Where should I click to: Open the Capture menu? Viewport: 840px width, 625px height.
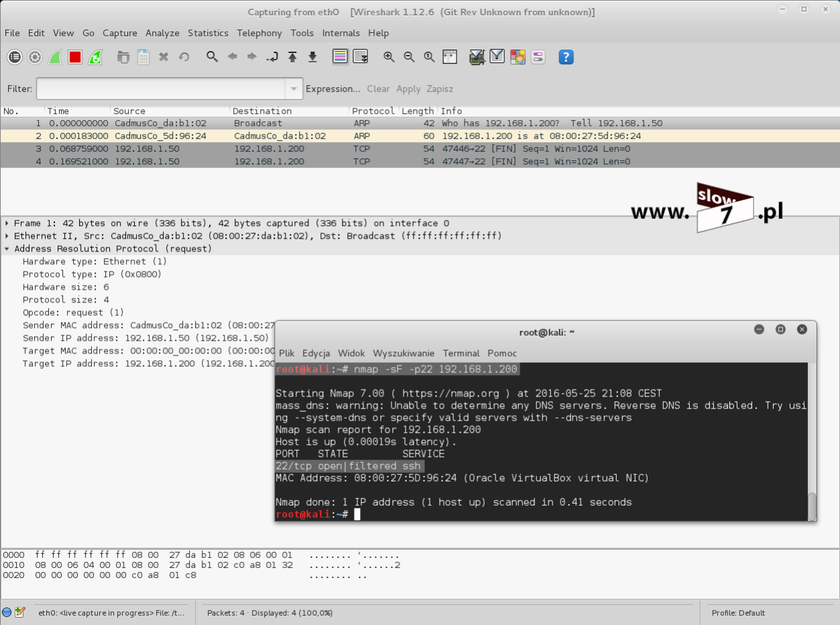[120, 33]
